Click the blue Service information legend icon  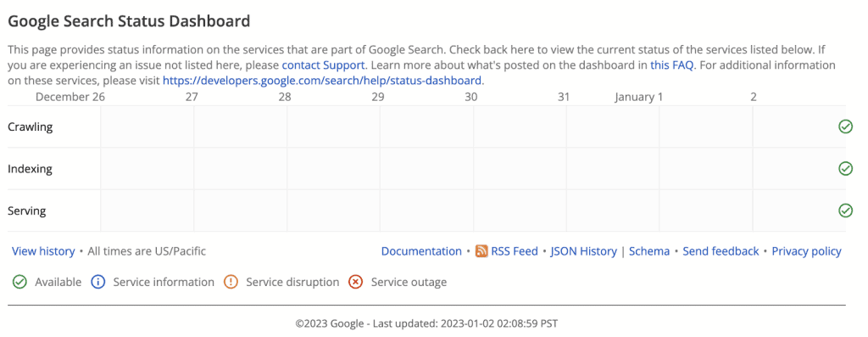98,282
